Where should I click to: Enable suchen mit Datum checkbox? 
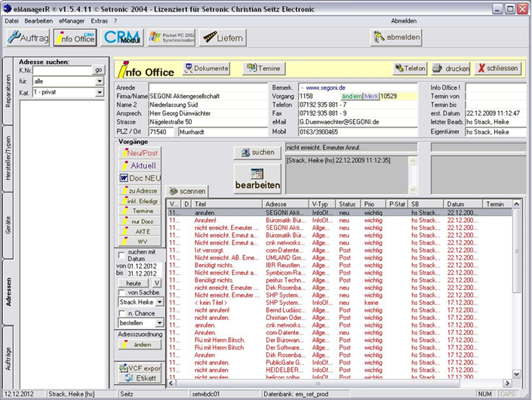coord(121,255)
